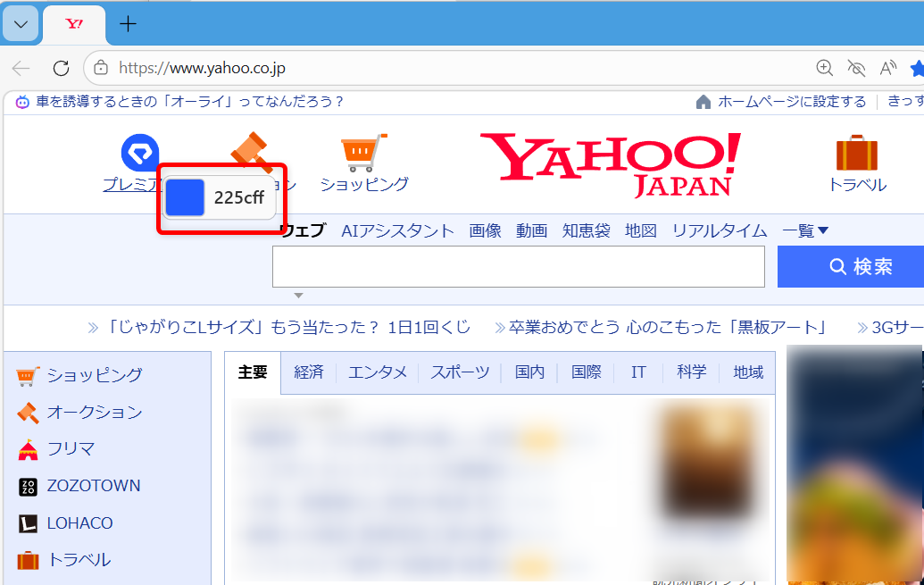Reload the page with the refresh icon
The image size is (924, 585).
(60, 68)
